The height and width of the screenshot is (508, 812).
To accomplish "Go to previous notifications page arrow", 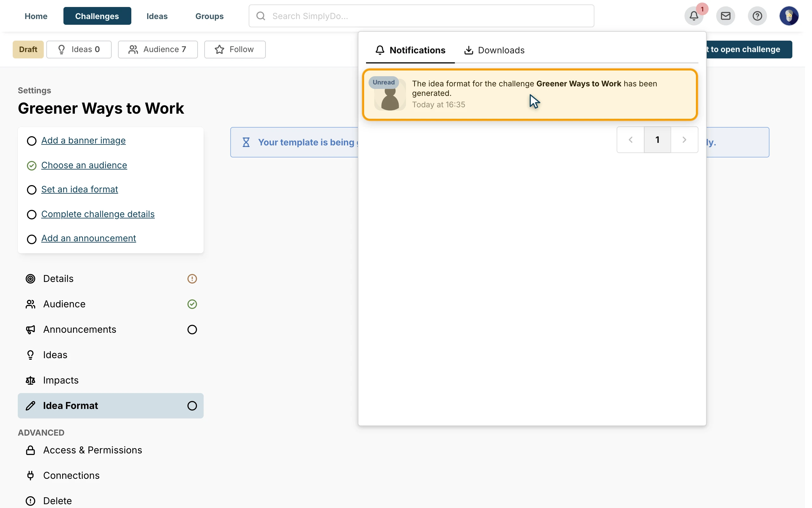I will (x=631, y=140).
